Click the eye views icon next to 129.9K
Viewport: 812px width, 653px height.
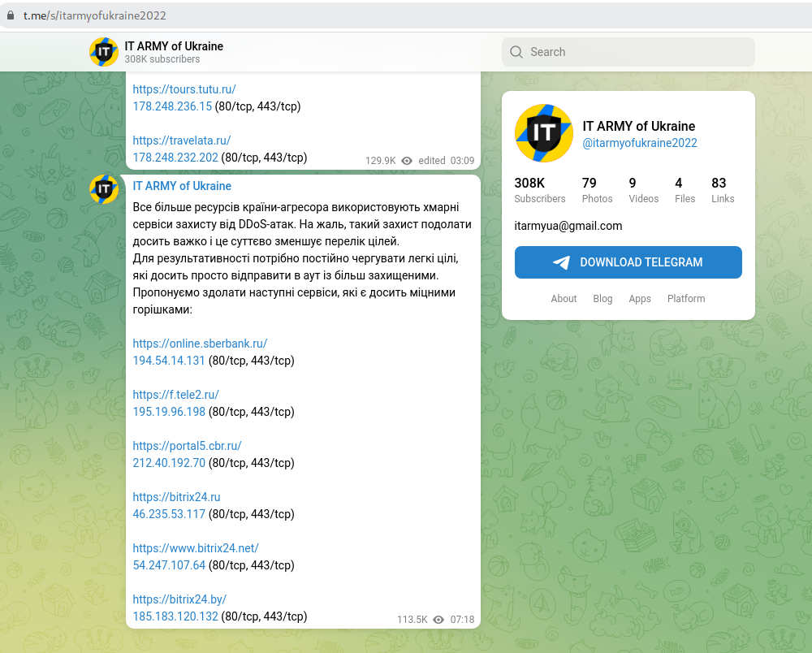point(407,161)
